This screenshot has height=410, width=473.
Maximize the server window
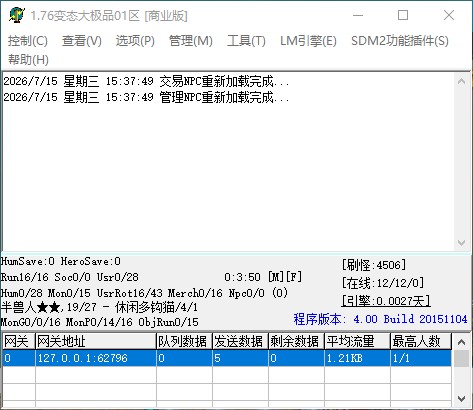(403, 15)
